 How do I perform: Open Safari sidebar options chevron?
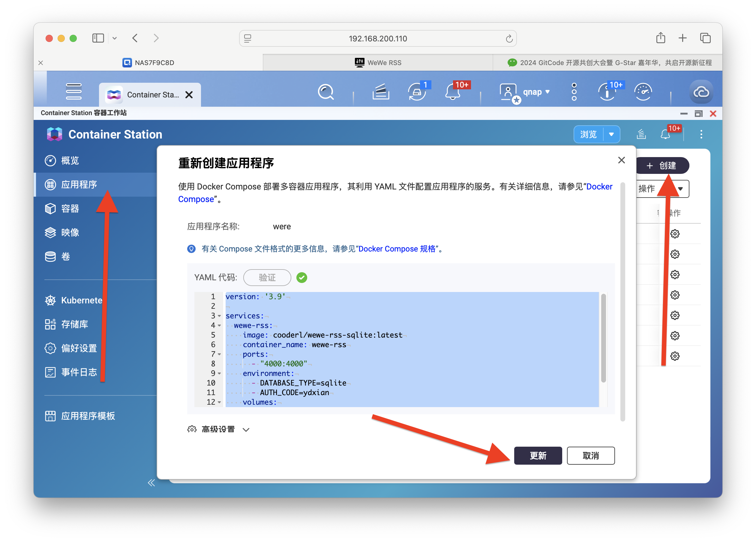(x=114, y=38)
